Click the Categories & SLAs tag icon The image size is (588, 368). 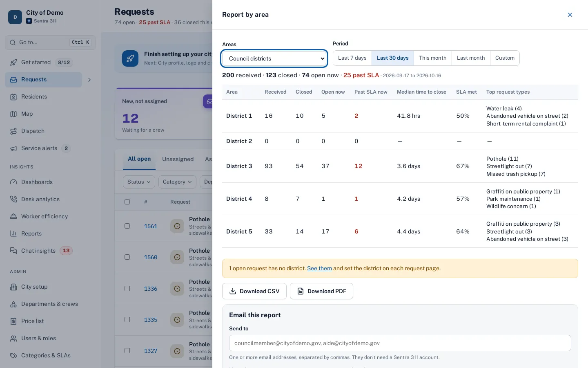pos(13,355)
